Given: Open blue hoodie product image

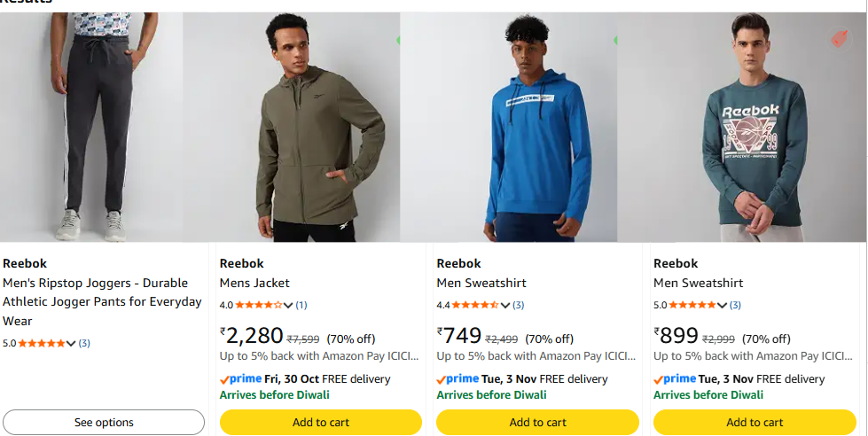Looking at the screenshot, I should coord(509,128).
